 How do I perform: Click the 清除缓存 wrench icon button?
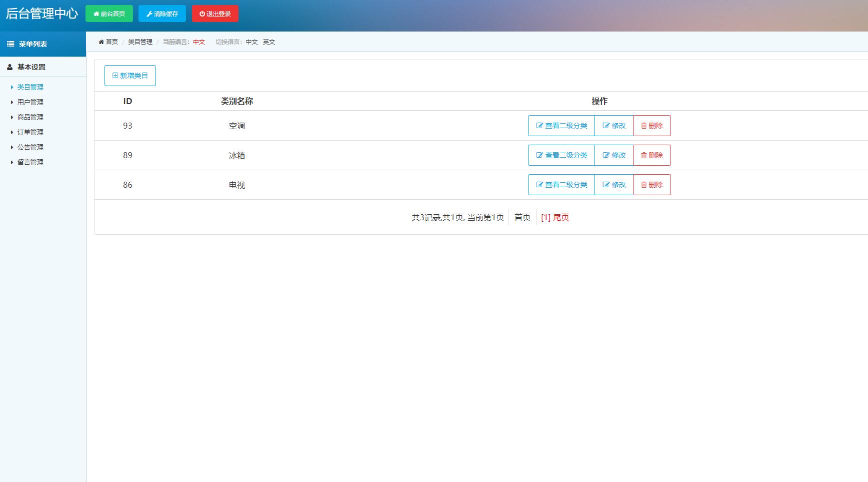coord(148,14)
